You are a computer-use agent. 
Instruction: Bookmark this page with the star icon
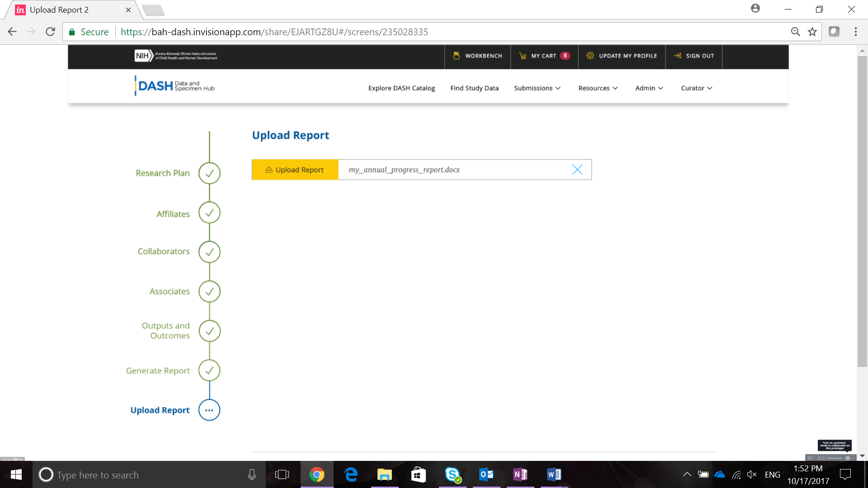pos(812,32)
